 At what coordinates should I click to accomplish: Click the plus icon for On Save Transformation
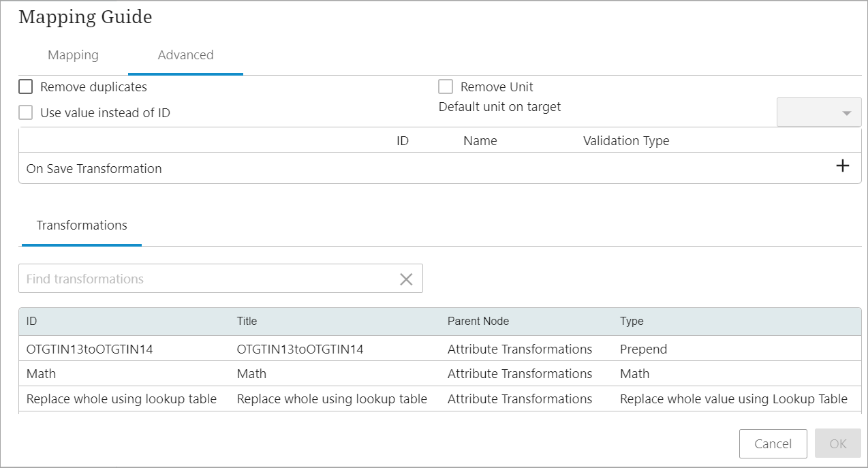[x=843, y=166]
